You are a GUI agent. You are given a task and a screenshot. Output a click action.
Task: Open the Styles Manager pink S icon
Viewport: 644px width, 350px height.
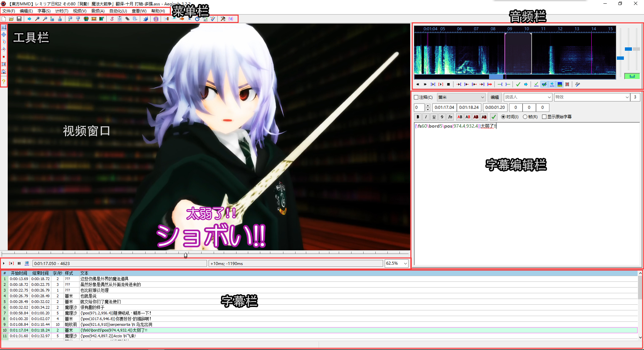[112, 19]
